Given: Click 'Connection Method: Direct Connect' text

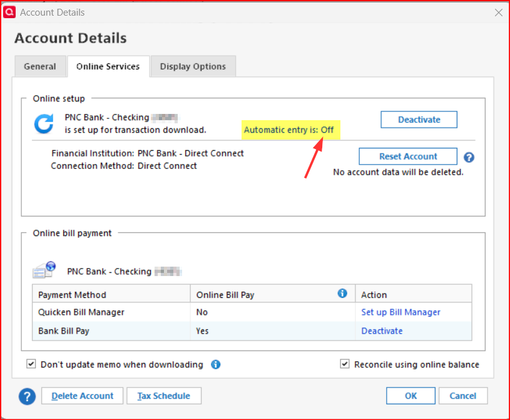Looking at the screenshot, I should 124,166.
